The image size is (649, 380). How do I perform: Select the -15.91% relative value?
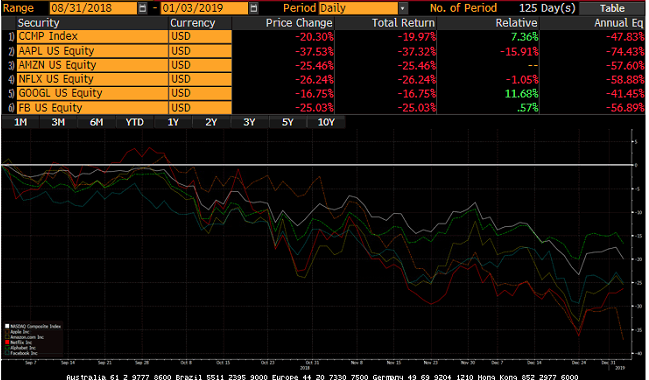click(x=519, y=51)
